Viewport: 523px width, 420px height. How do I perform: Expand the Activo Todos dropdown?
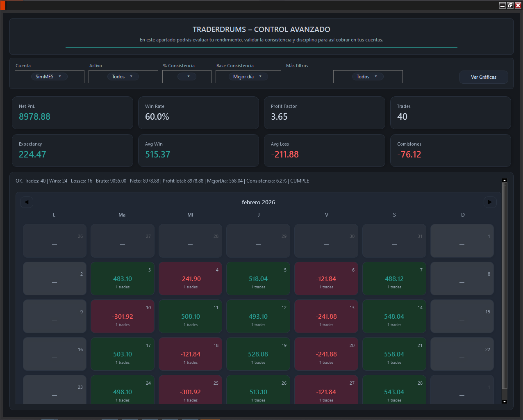(x=123, y=77)
